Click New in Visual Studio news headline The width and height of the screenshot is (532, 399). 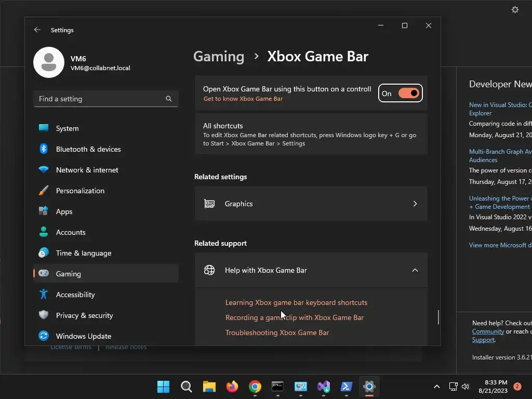pyautogui.click(x=500, y=109)
